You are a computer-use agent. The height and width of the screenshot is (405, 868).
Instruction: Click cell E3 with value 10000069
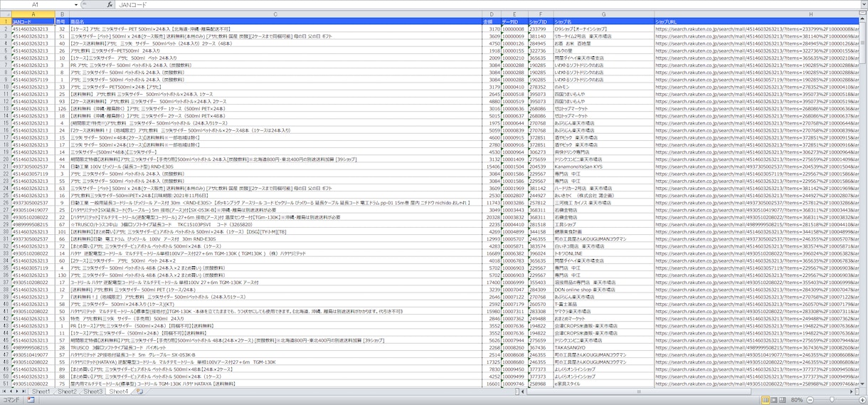514,36
